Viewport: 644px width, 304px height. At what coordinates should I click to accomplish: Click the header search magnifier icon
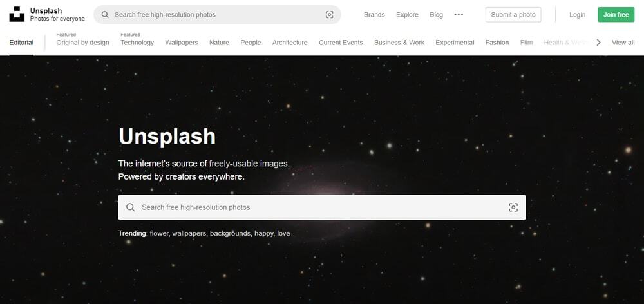pyautogui.click(x=104, y=15)
